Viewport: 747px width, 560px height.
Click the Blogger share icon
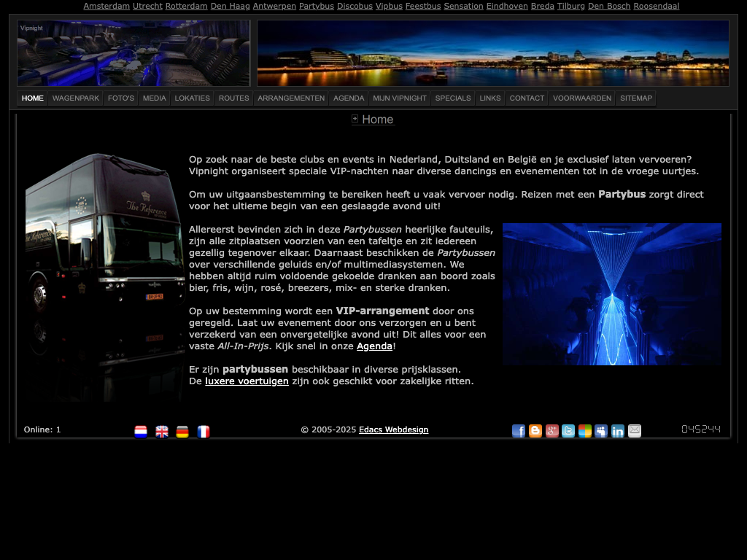coord(535,431)
